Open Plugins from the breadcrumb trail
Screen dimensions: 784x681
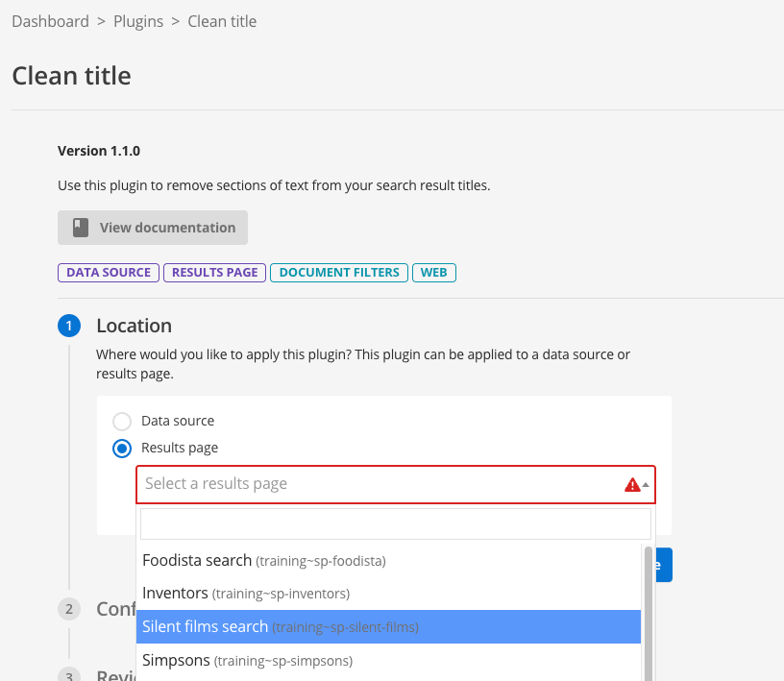[137, 20]
